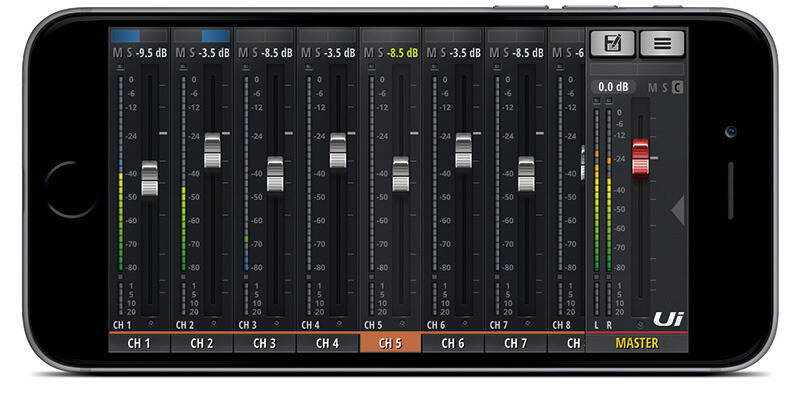Viewport: 800px width, 395px height.
Task: Select the highlighted CH 5 tab
Action: click(x=390, y=343)
